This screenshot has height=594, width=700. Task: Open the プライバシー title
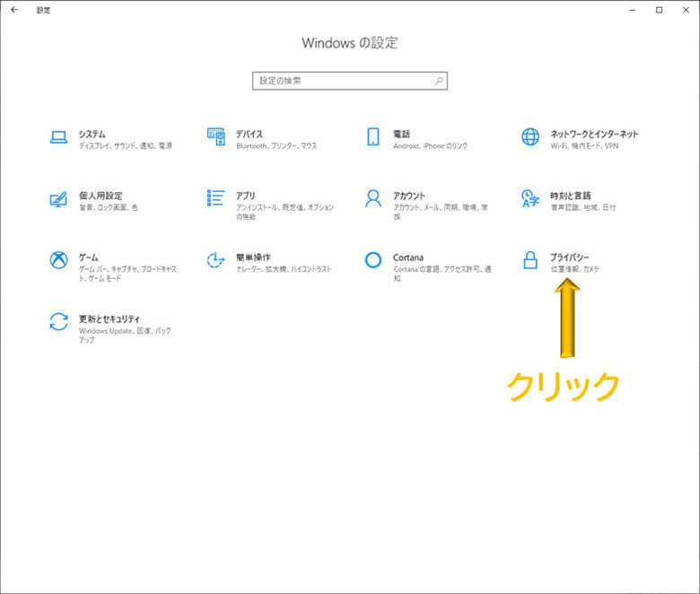[569, 257]
